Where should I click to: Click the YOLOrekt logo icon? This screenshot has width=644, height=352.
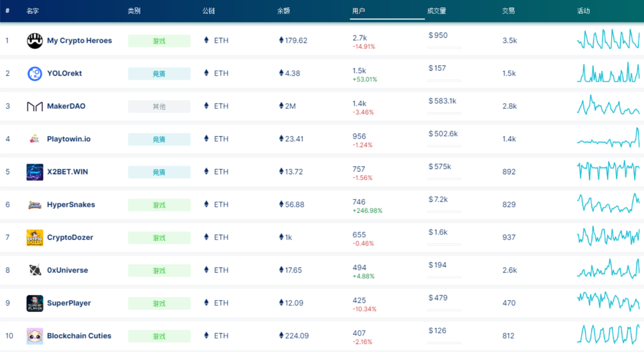click(35, 74)
